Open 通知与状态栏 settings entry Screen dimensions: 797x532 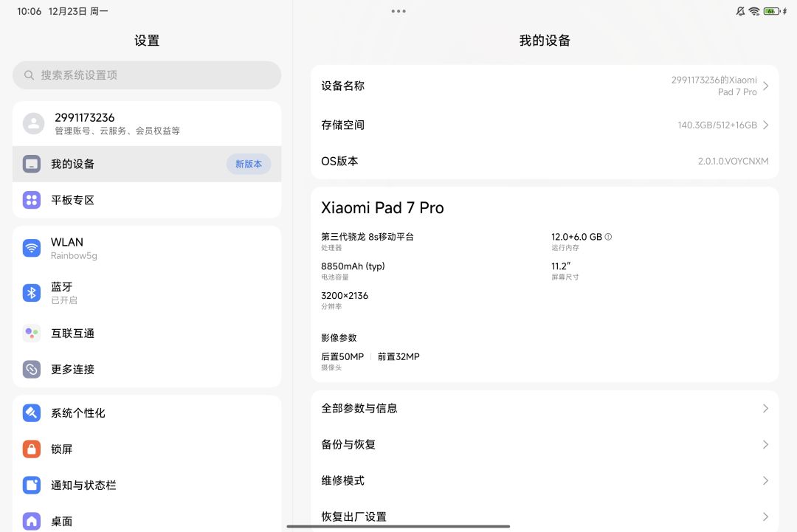pos(147,486)
